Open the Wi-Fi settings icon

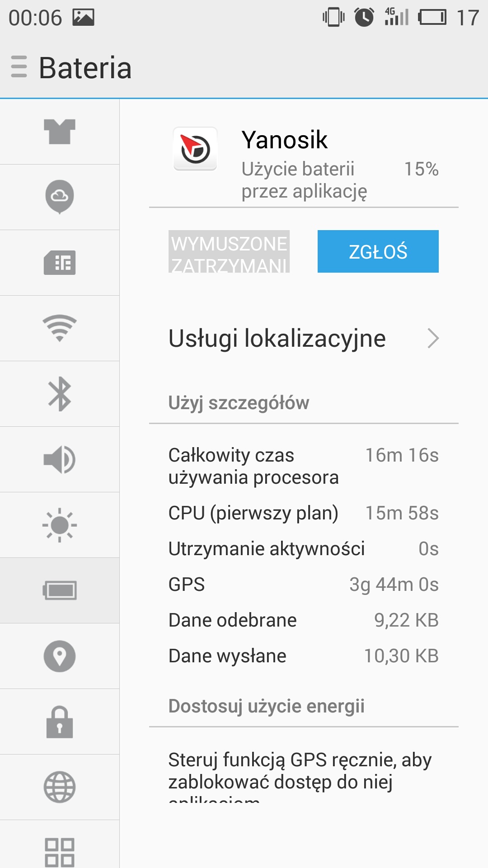click(60, 328)
